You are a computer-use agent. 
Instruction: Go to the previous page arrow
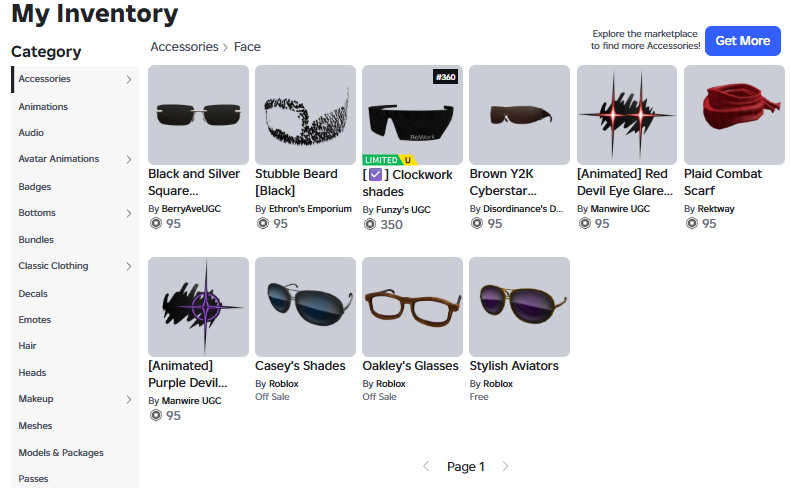click(426, 466)
